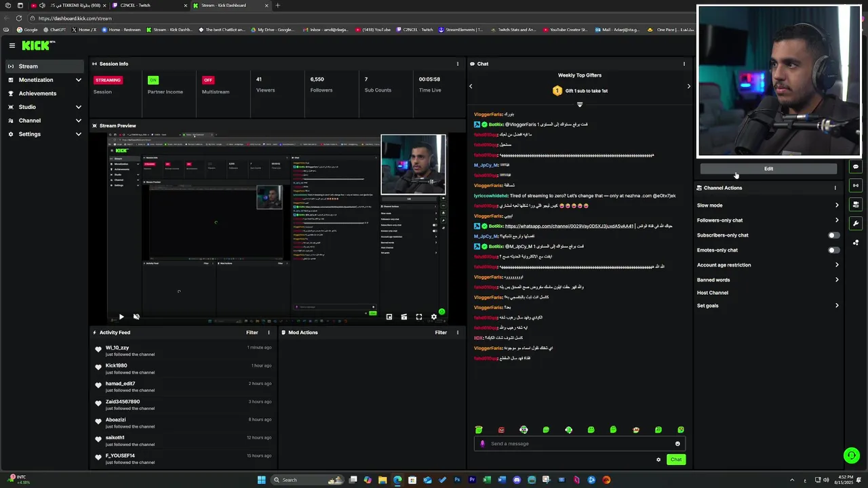Open Activity Feed three-dot menu
Screen dimensions: 868x488
[269, 333]
